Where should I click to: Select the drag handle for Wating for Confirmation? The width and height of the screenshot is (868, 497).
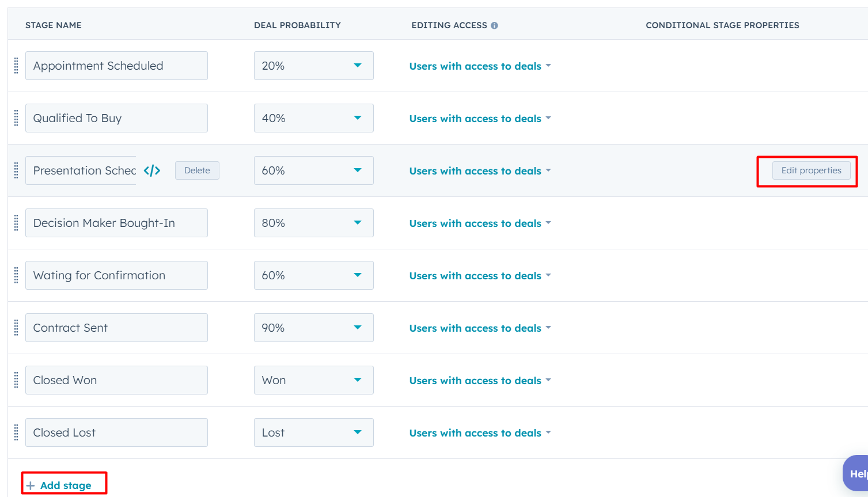point(16,275)
